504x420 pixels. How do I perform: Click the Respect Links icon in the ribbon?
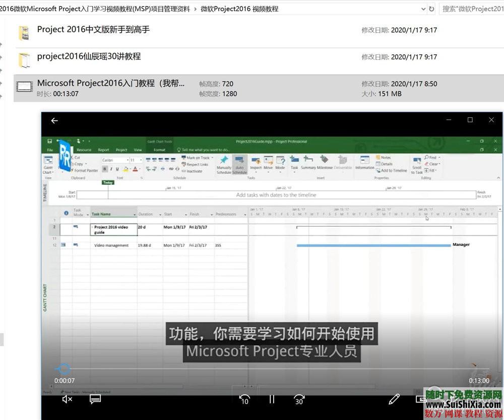click(x=198, y=164)
